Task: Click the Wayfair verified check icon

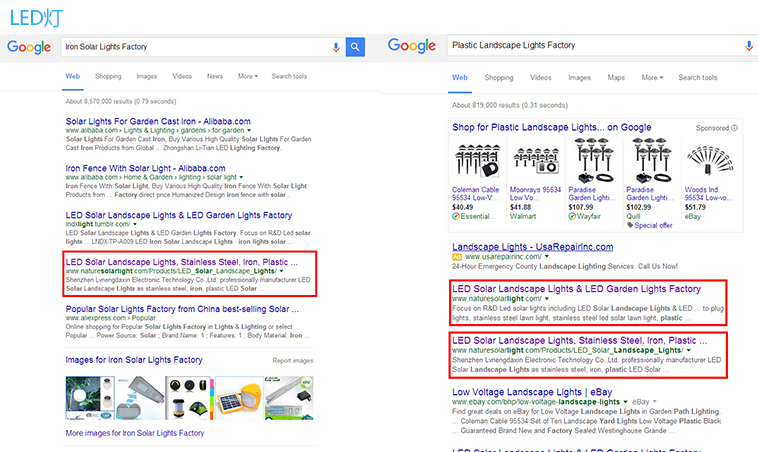Action: click(x=572, y=216)
